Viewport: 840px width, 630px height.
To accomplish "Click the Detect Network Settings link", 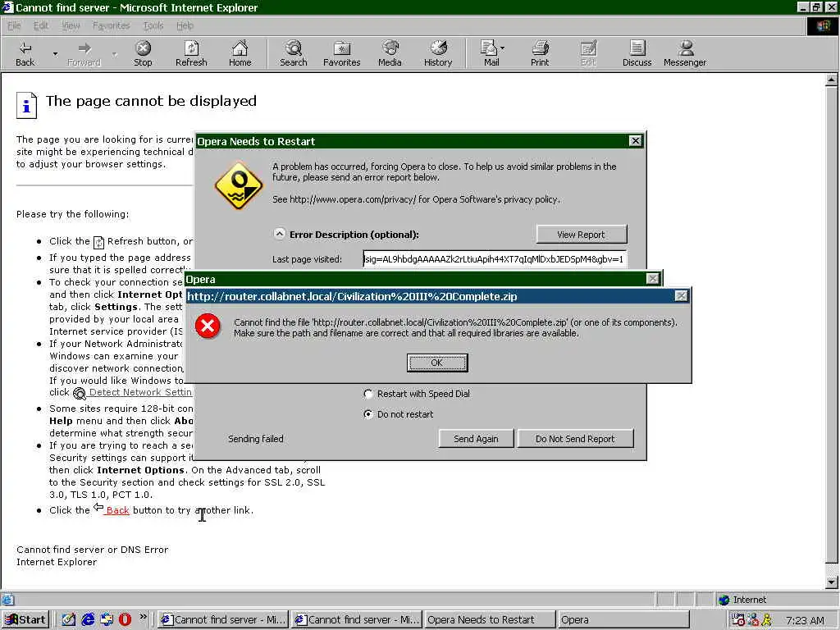I will [x=140, y=393].
